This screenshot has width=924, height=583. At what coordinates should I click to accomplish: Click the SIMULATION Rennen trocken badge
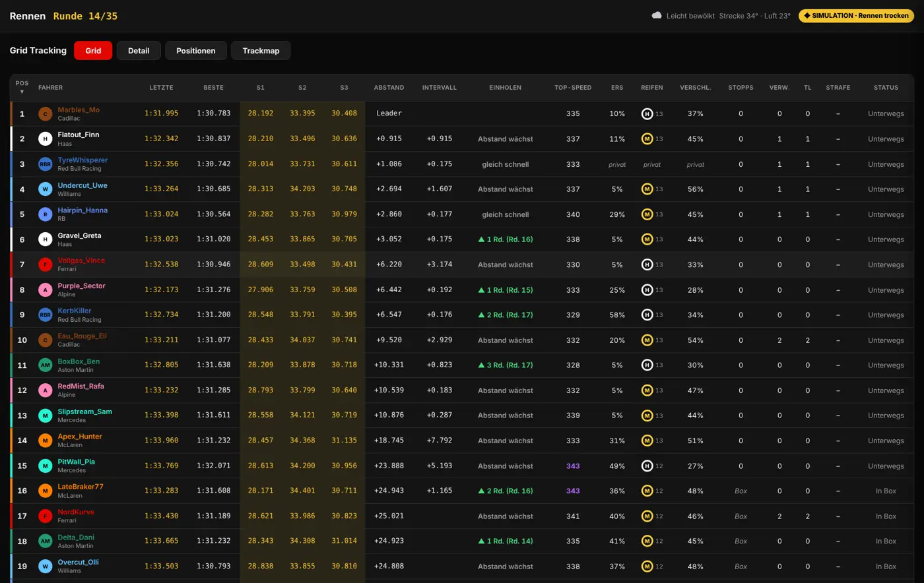point(856,16)
